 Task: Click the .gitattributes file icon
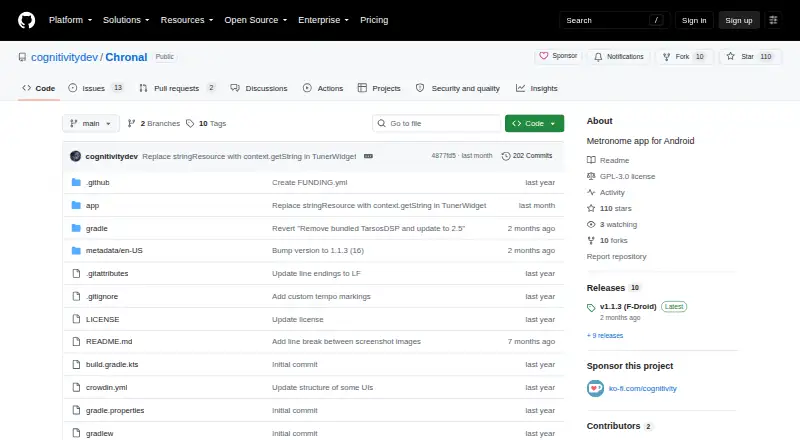(76, 274)
